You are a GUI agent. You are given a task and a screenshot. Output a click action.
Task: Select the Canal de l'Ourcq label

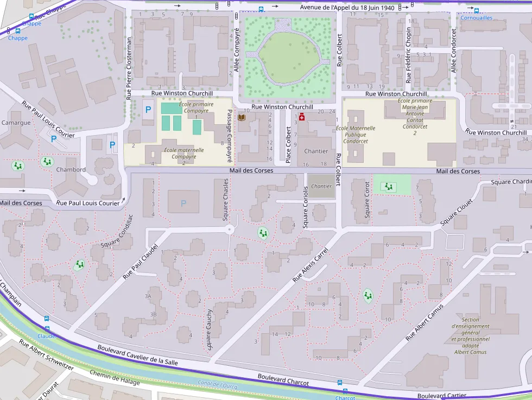[x=221, y=385]
